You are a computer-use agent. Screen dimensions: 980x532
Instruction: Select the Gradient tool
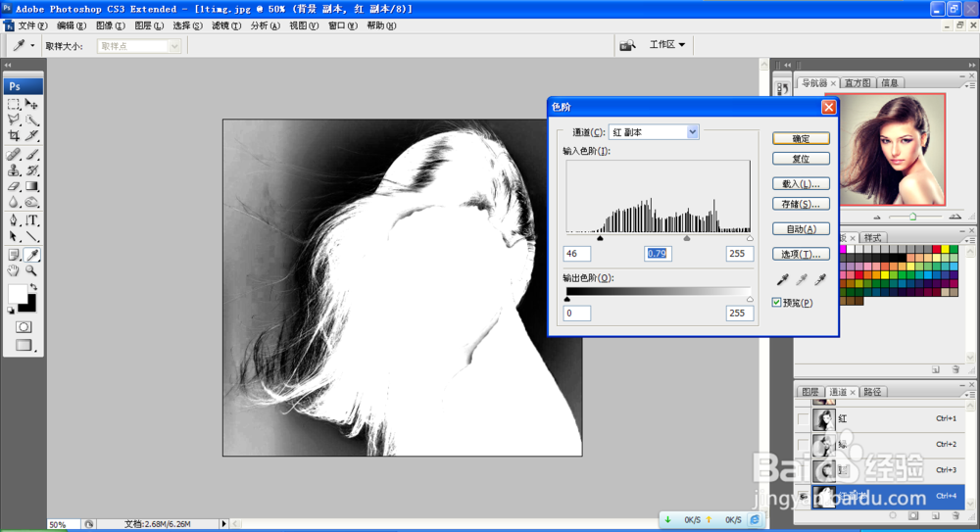pyautogui.click(x=32, y=186)
